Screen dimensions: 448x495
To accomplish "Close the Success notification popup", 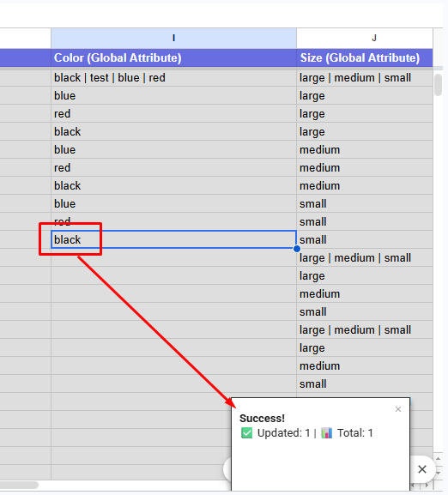I will [x=398, y=409].
